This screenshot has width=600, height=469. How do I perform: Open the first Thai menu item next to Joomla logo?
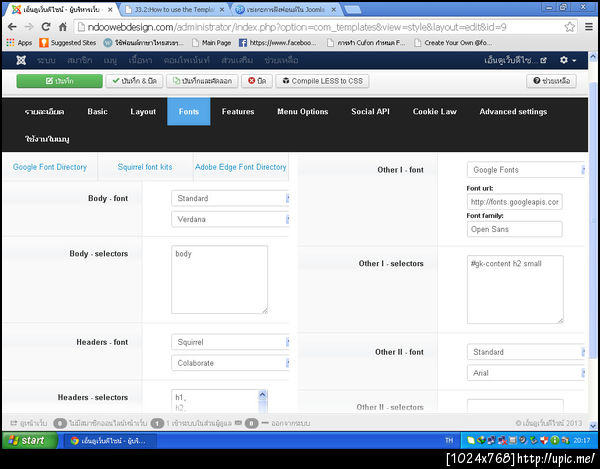pyautogui.click(x=46, y=60)
